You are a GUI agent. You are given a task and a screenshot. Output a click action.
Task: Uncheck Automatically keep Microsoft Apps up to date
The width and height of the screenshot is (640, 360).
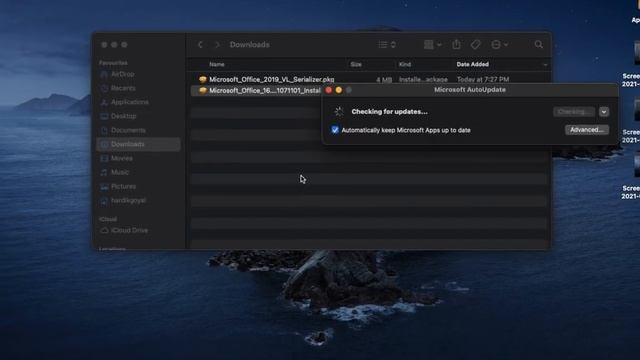click(335, 130)
